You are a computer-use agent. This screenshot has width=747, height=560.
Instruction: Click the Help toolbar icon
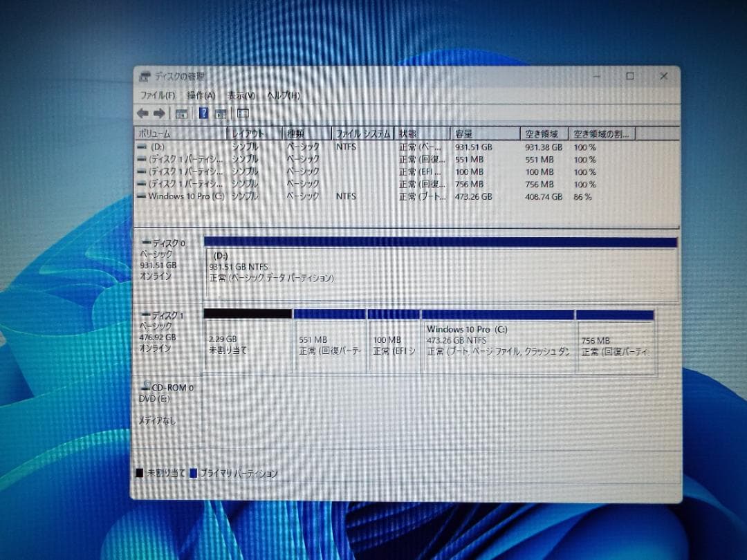pos(203,113)
